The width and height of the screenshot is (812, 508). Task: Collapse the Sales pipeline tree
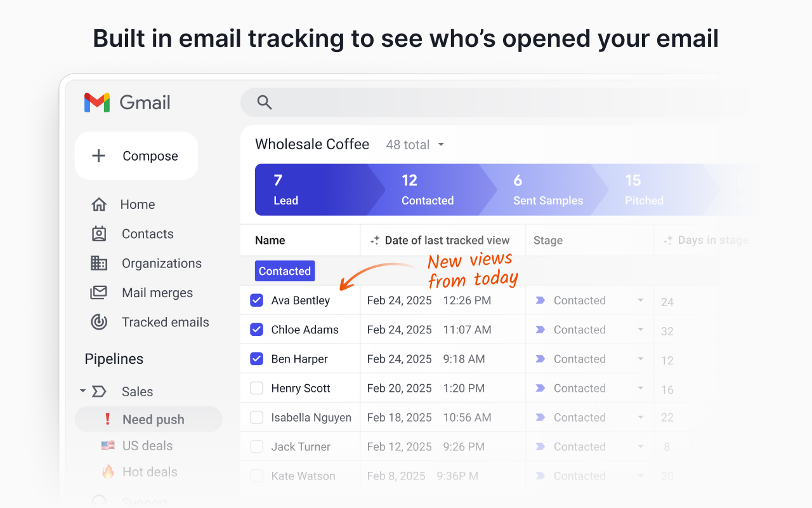coord(82,391)
